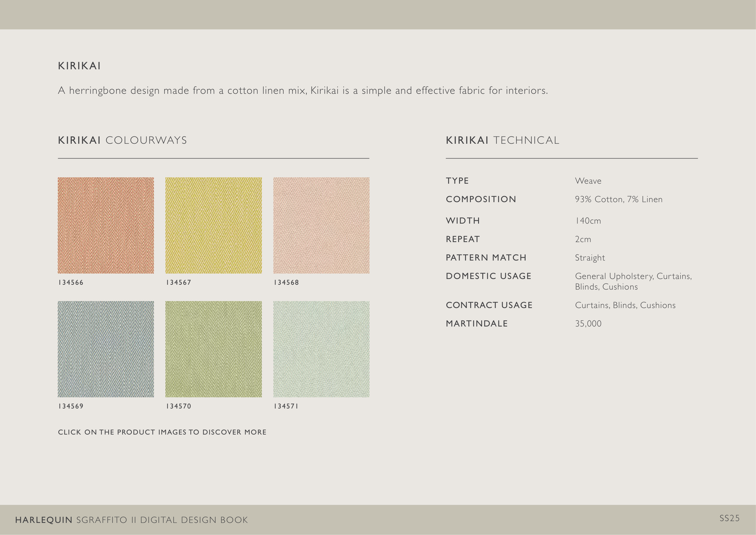Select the pale pink swatch 134568
Image resolution: width=756 pixels, height=535 pixels.
(321, 225)
